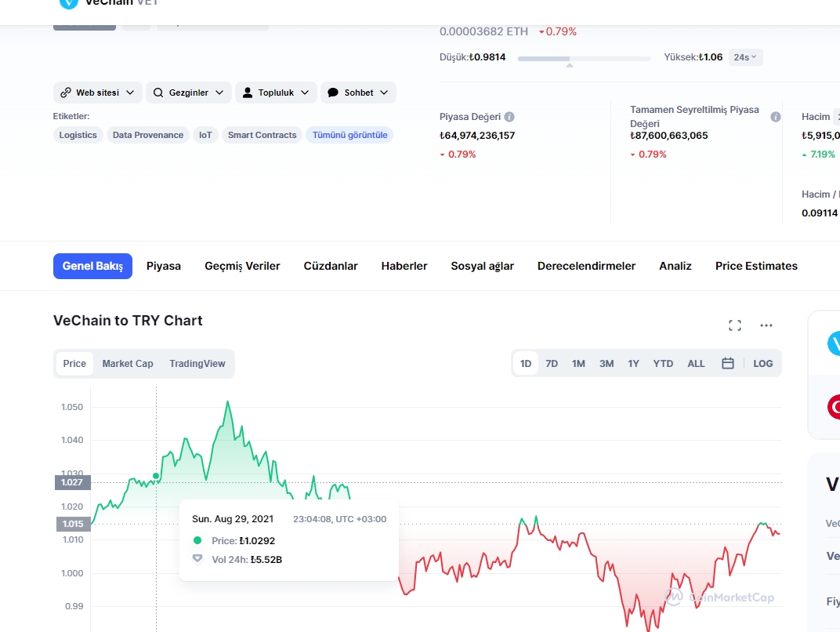Set chart range to 7D
The image size is (840, 632).
(552, 364)
